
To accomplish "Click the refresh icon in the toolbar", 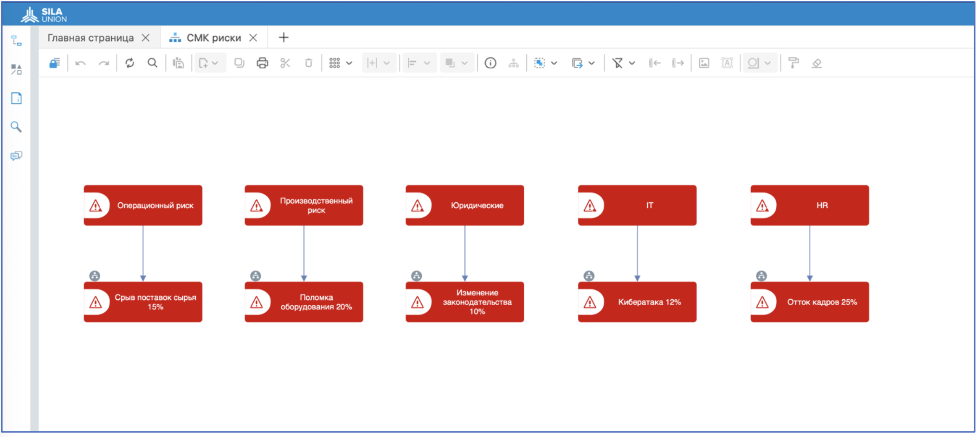I will [129, 63].
